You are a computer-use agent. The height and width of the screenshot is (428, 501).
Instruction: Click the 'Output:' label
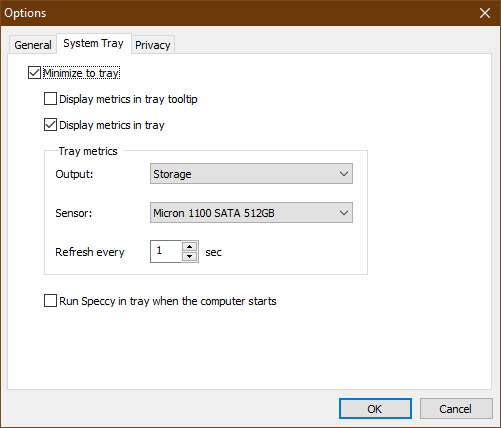(x=74, y=174)
